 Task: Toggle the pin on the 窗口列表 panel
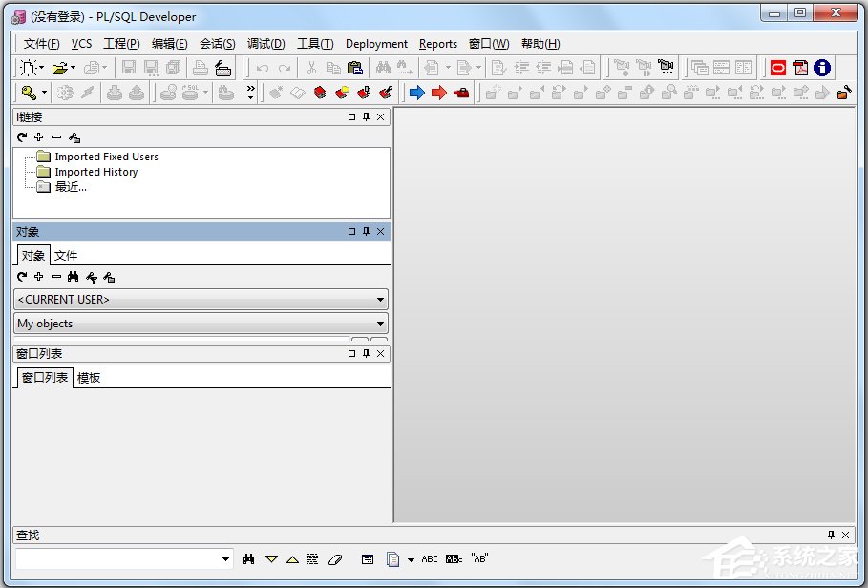[364, 353]
